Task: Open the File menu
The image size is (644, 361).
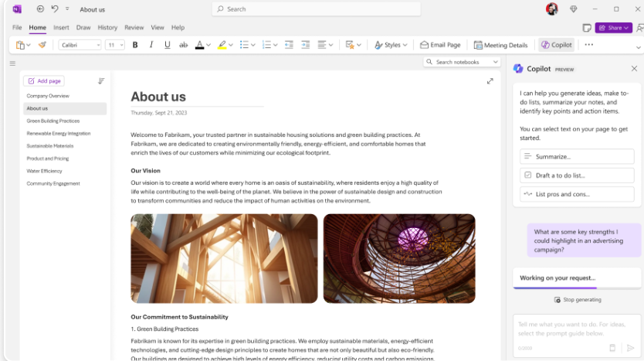Action: (x=17, y=28)
